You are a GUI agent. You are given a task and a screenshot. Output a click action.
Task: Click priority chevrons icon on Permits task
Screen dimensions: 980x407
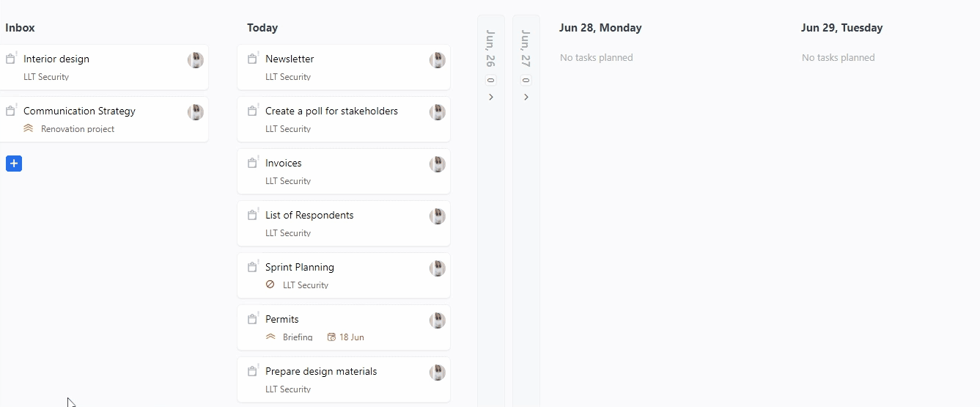(270, 337)
